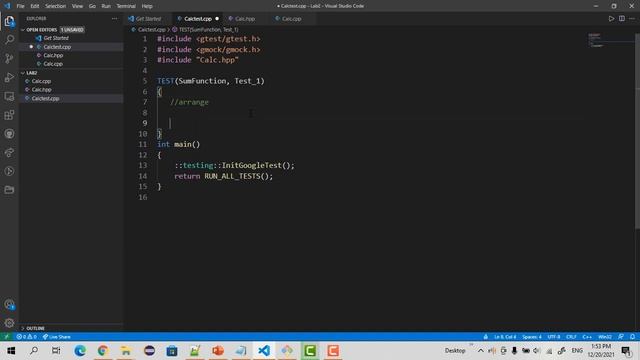Open the Run and Debug view

point(9,77)
